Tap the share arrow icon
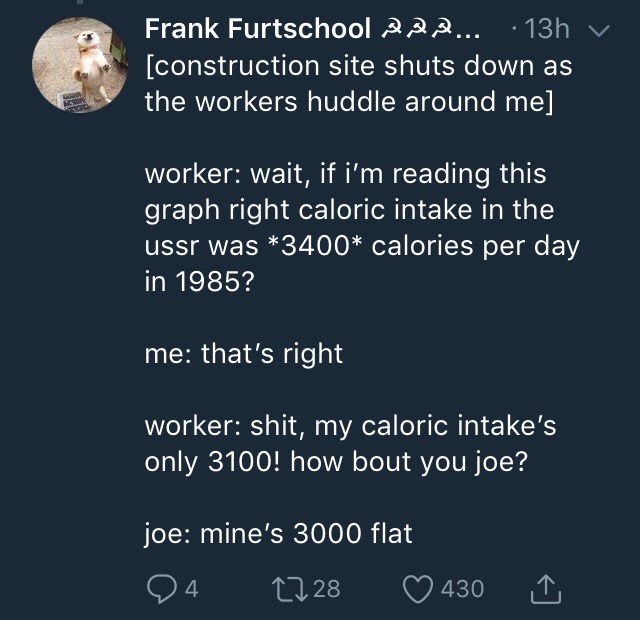The image size is (640, 620). pos(547,588)
